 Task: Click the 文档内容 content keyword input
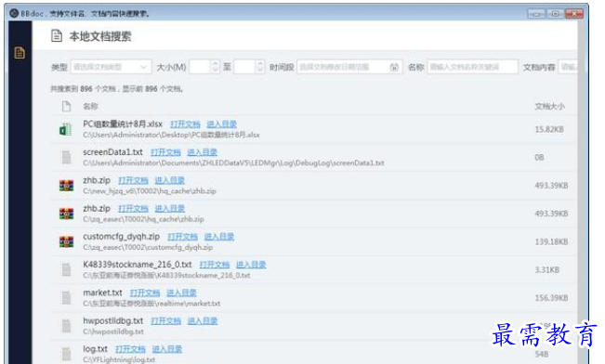568,67
